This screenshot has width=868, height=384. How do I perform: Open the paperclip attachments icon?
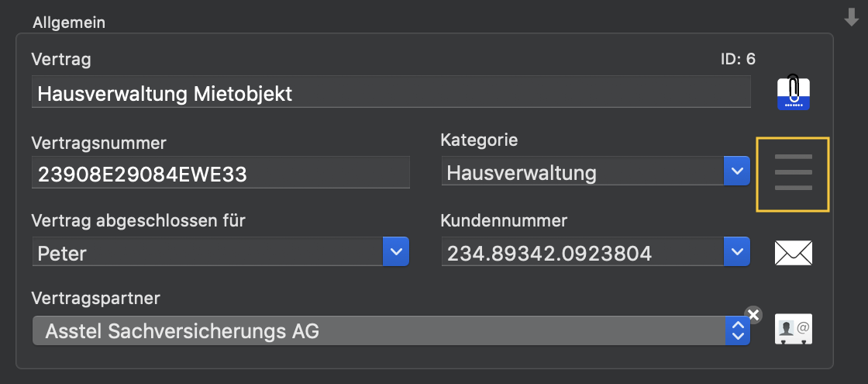point(794,92)
